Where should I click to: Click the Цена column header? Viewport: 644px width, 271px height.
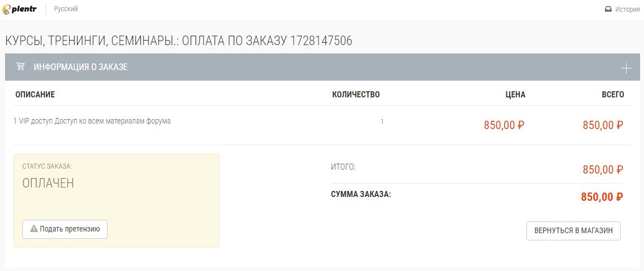coord(515,95)
